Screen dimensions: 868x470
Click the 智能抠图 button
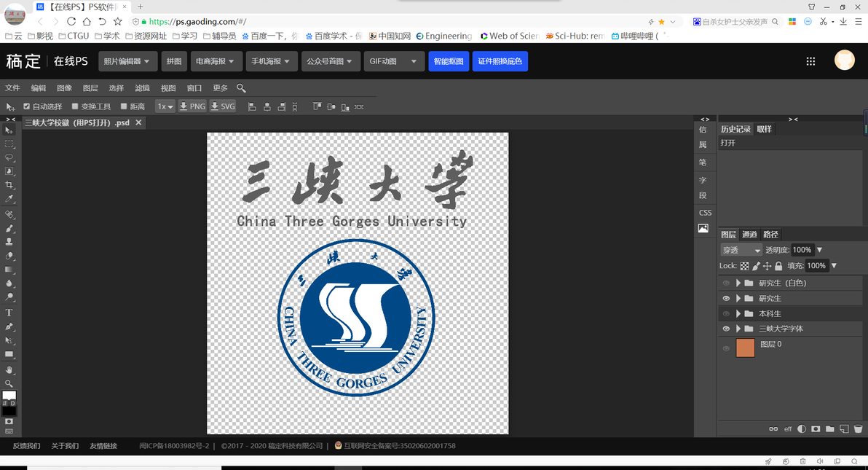click(x=449, y=61)
